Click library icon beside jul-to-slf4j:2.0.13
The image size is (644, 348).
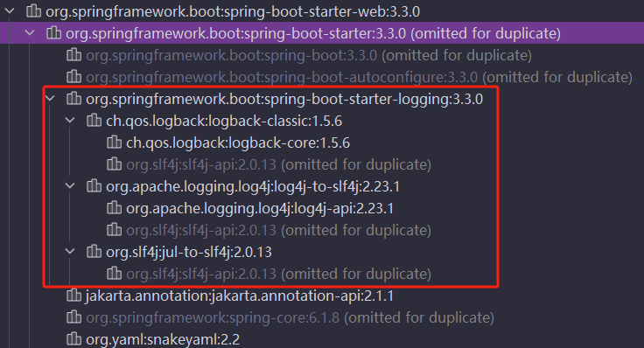[x=94, y=252]
